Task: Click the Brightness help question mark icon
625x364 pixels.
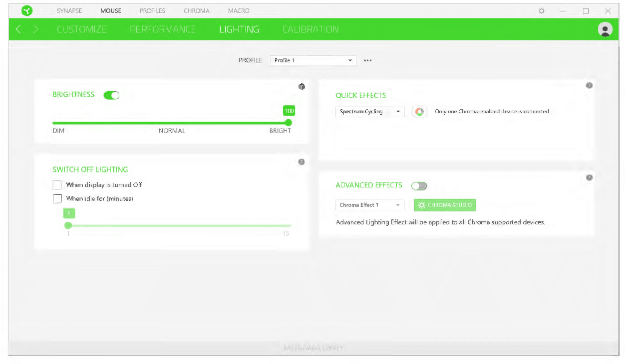Action: point(302,87)
